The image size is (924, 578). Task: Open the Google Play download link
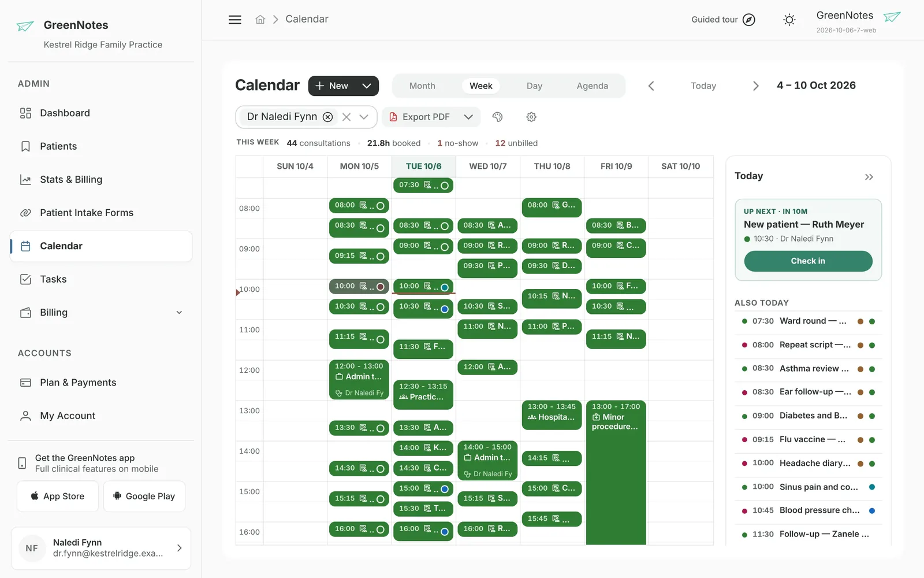point(144,497)
